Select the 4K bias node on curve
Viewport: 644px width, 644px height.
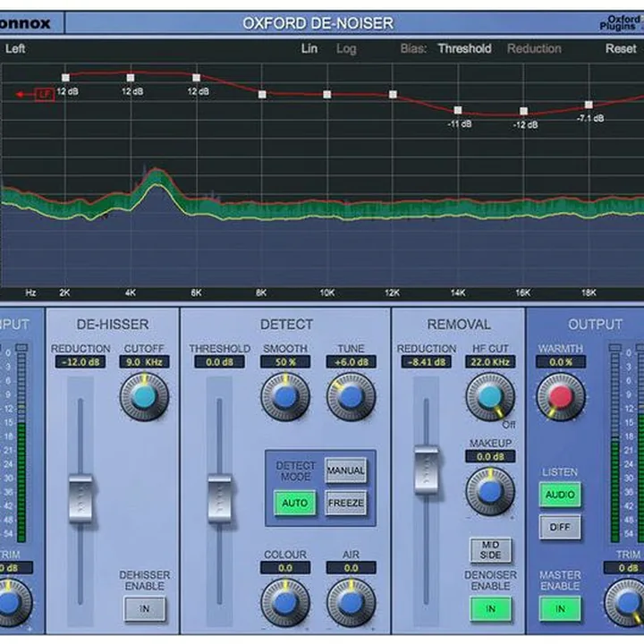click(131, 78)
